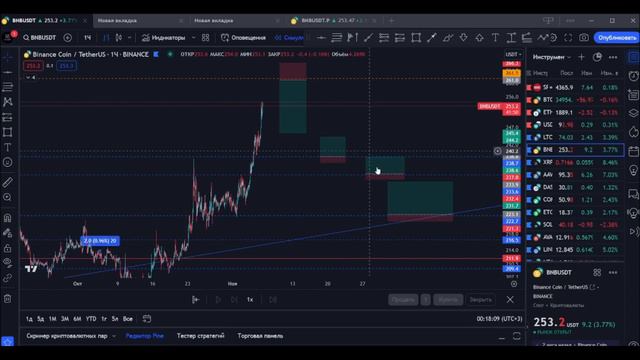
Task: Select the measure ruler tool in left sidebar
Action: click(7, 182)
